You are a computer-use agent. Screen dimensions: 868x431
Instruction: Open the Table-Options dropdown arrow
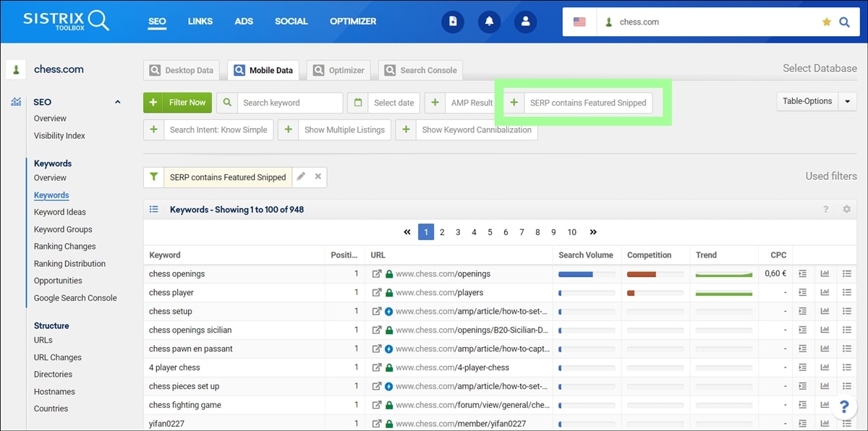pyautogui.click(x=848, y=102)
